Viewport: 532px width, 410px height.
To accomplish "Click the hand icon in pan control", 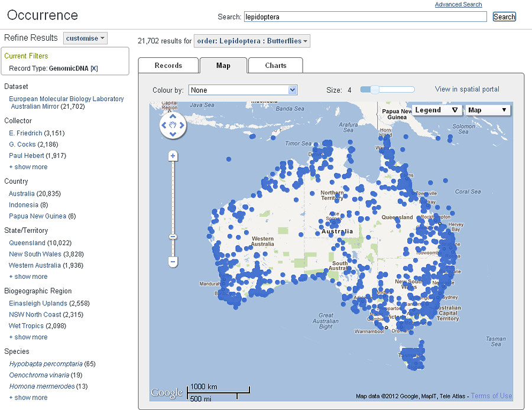I will [173, 125].
